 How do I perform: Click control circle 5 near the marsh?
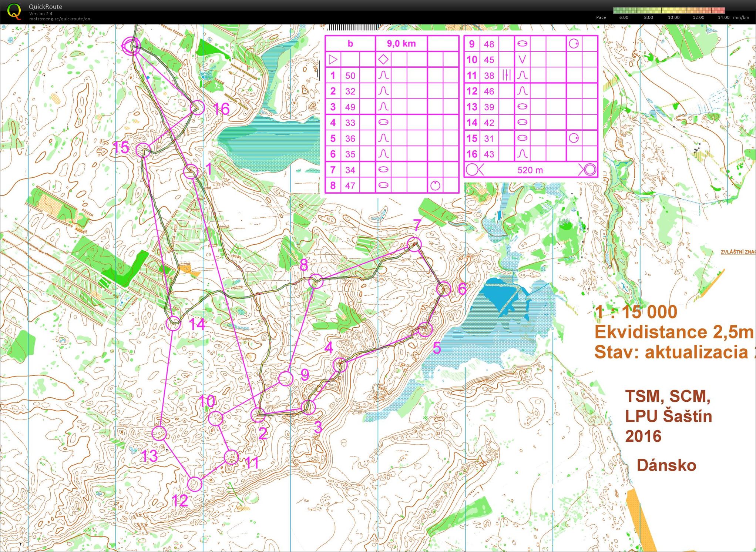pyautogui.click(x=425, y=330)
